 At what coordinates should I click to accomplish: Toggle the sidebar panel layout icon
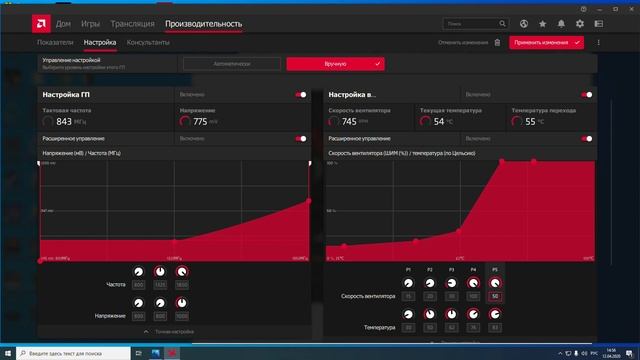599,24
